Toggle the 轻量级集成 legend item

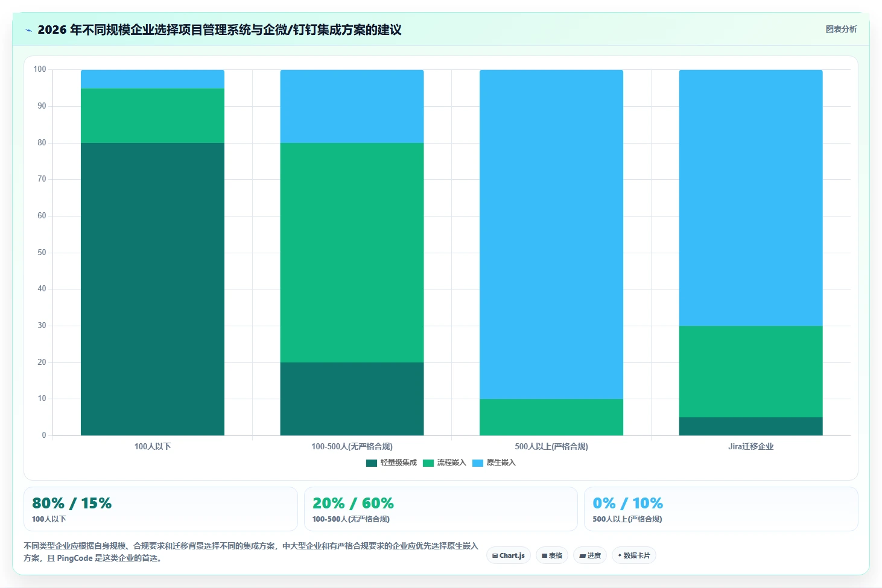[x=392, y=463]
